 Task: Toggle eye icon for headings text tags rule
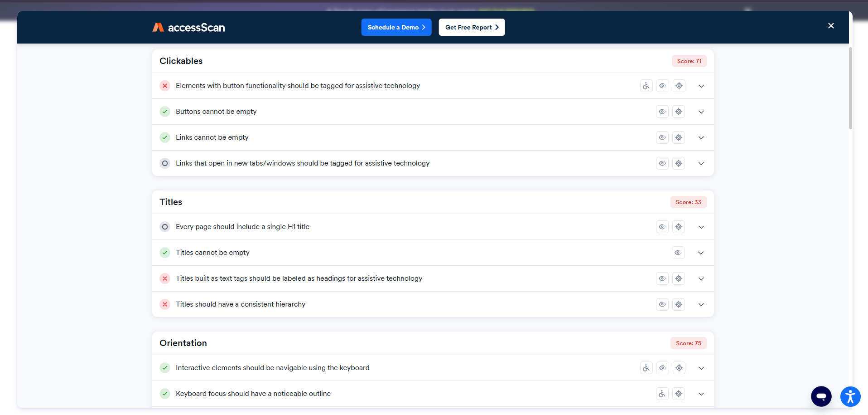(662, 278)
